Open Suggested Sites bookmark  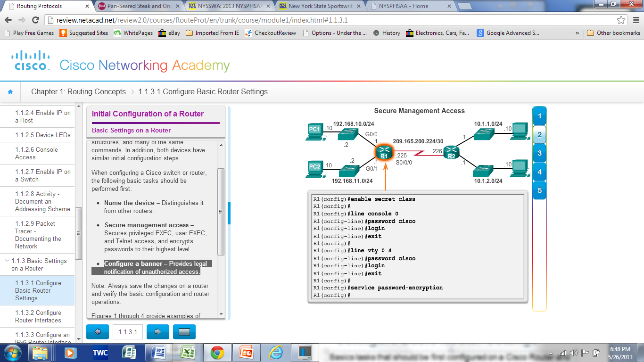coord(84,33)
